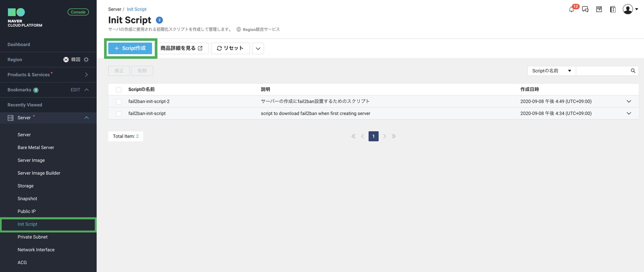The width and height of the screenshot is (644, 272).
Task: Click the Script作成 button
Action: coord(130,48)
